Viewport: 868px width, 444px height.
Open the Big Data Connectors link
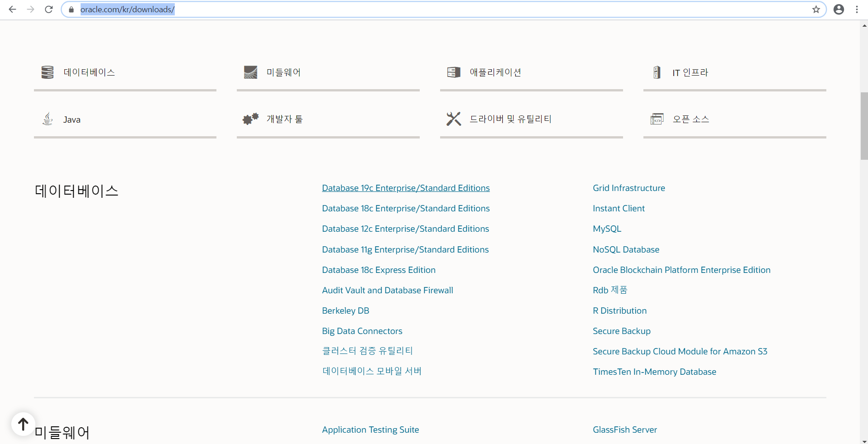(x=362, y=331)
